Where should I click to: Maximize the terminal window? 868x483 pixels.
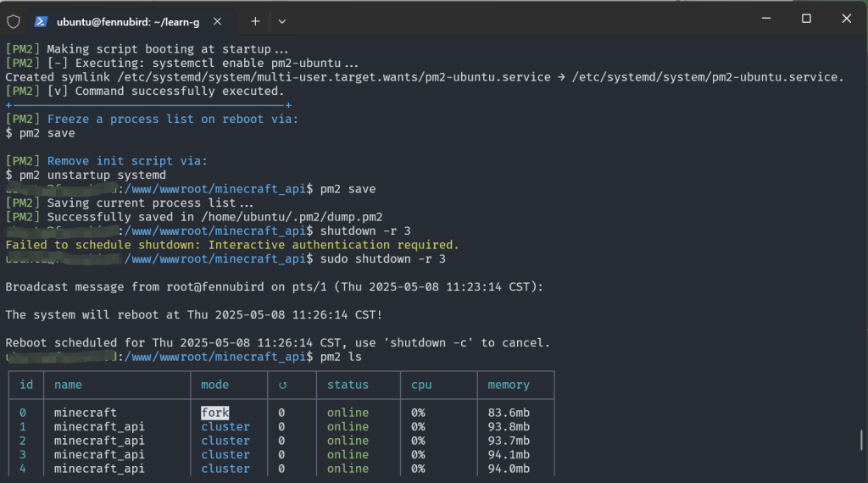806,19
